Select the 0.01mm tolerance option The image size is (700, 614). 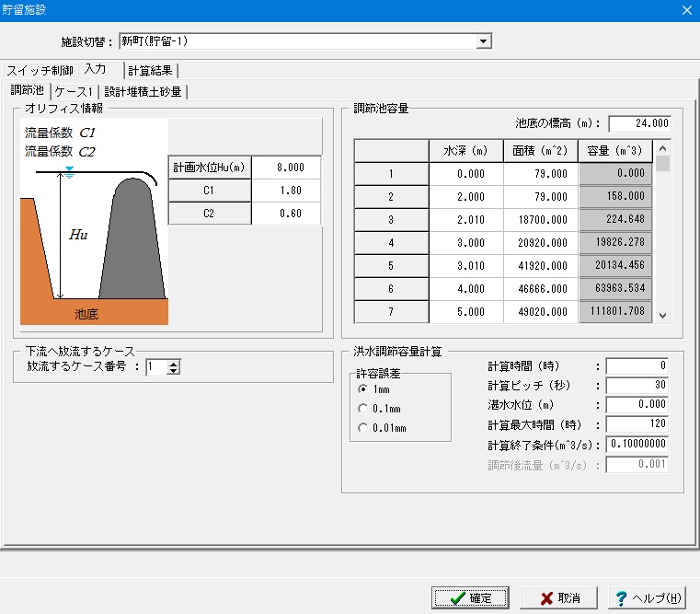click(363, 428)
